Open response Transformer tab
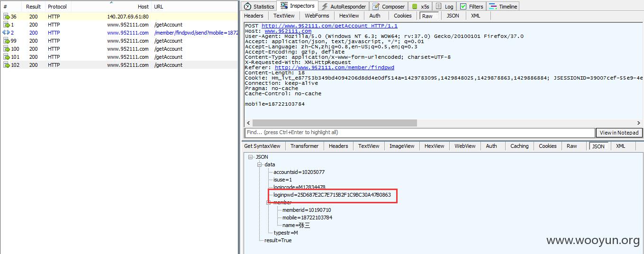 [x=304, y=146]
